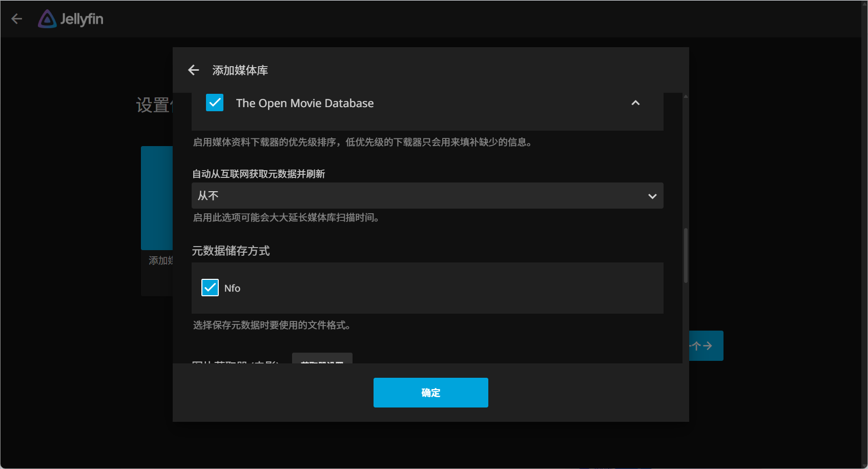Click the arrow on the blue next button
868x469 pixels.
point(708,346)
